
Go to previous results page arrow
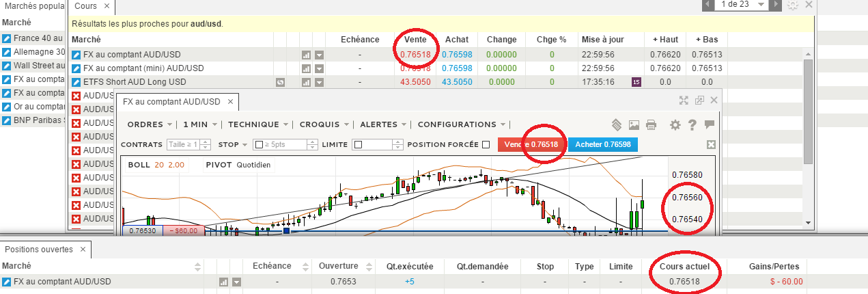coord(708,5)
